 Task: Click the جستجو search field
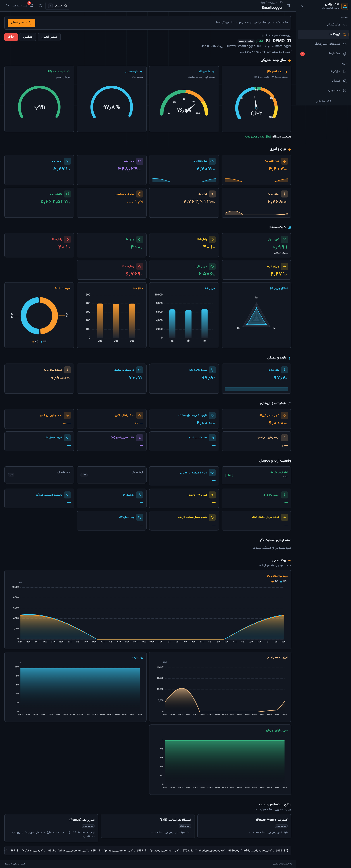(57, 6)
